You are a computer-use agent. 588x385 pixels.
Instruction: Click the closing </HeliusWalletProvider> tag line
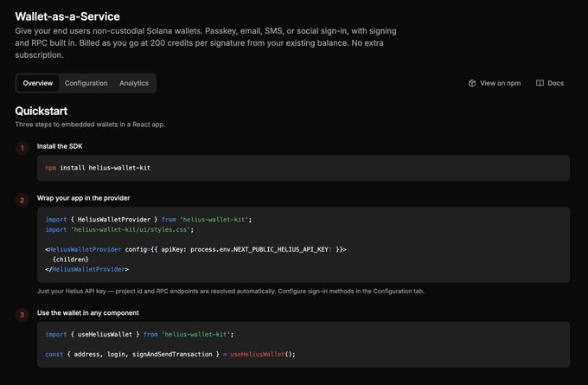point(86,269)
